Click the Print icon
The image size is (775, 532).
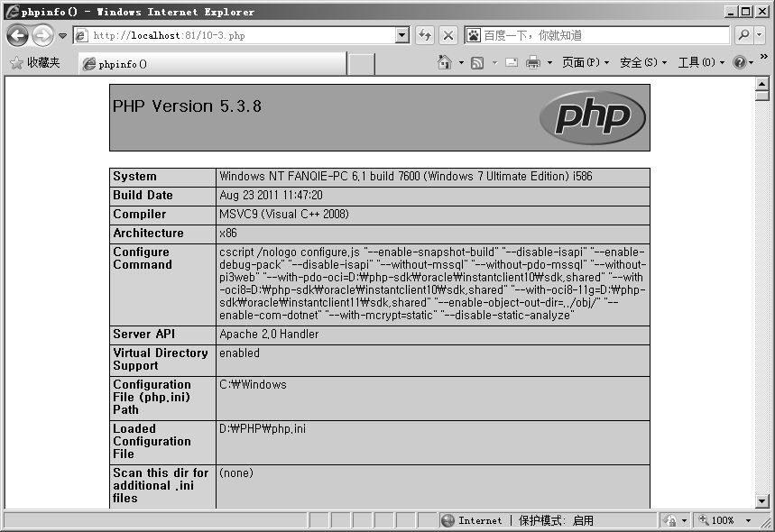tap(533, 63)
